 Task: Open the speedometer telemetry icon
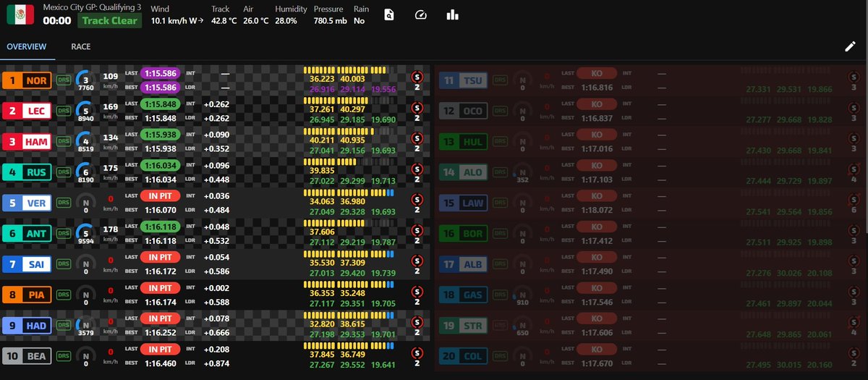(x=421, y=14)
